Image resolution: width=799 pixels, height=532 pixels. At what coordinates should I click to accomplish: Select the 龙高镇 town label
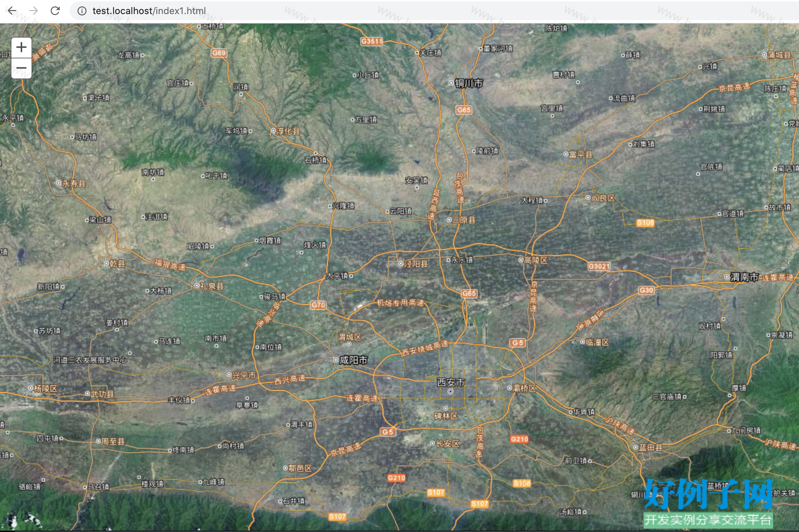128,55
